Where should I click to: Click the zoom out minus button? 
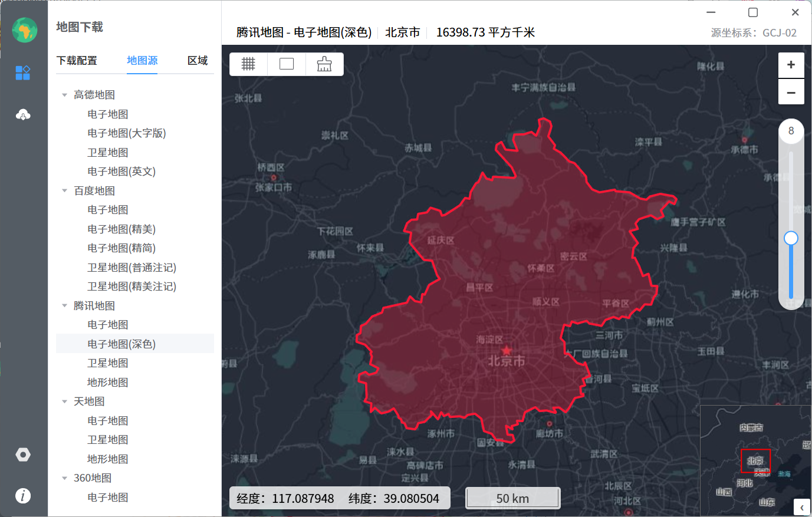791,92
